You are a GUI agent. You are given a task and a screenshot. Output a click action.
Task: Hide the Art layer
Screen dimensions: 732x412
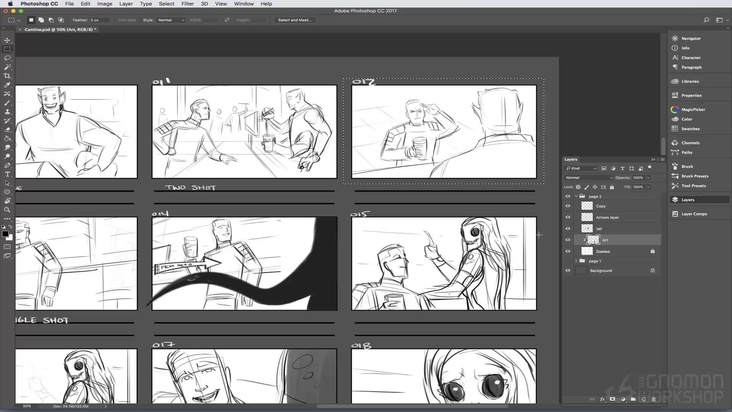tap(568, 240)
